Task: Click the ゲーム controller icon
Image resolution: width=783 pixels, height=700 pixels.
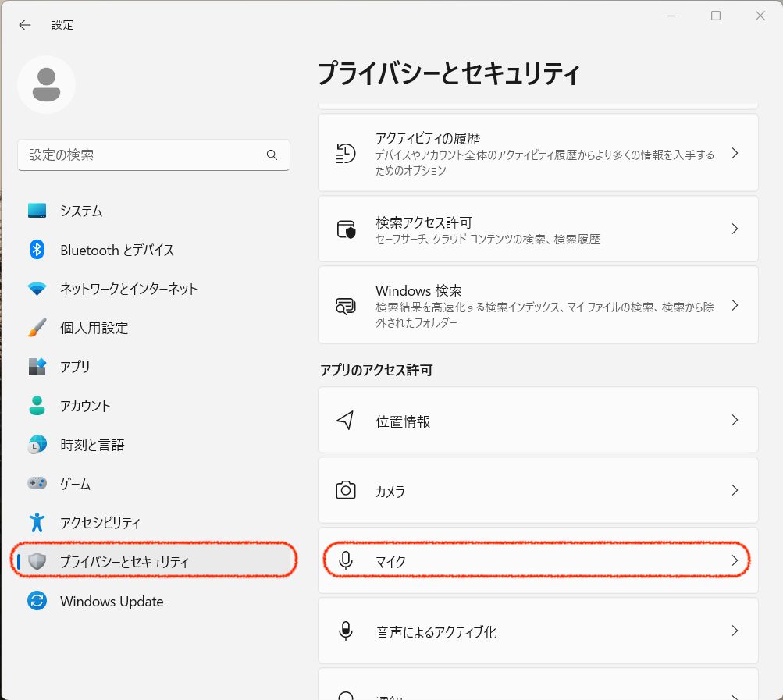Action: click(x=37, y=483)
